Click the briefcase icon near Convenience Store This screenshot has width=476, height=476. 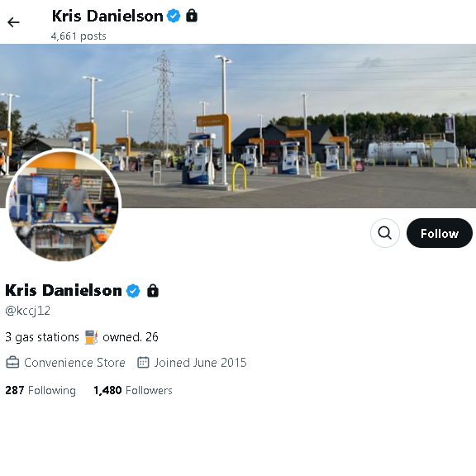(x=12, y=363)
